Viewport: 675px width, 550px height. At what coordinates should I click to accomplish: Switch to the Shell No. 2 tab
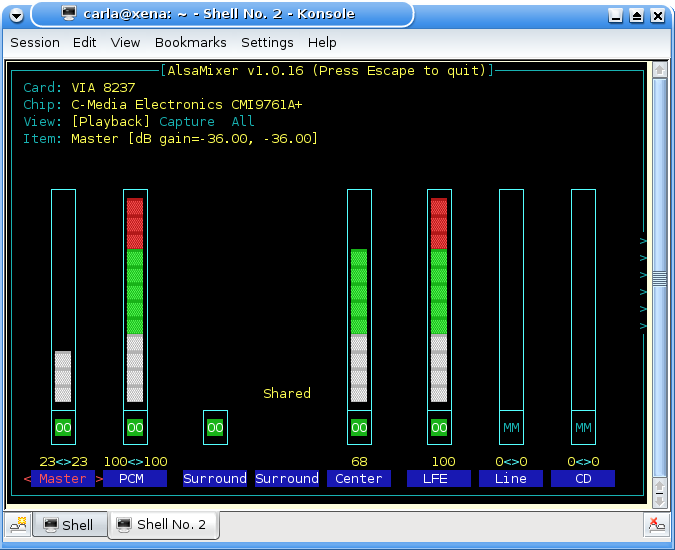pyautogui.click(x=164, y=524)
